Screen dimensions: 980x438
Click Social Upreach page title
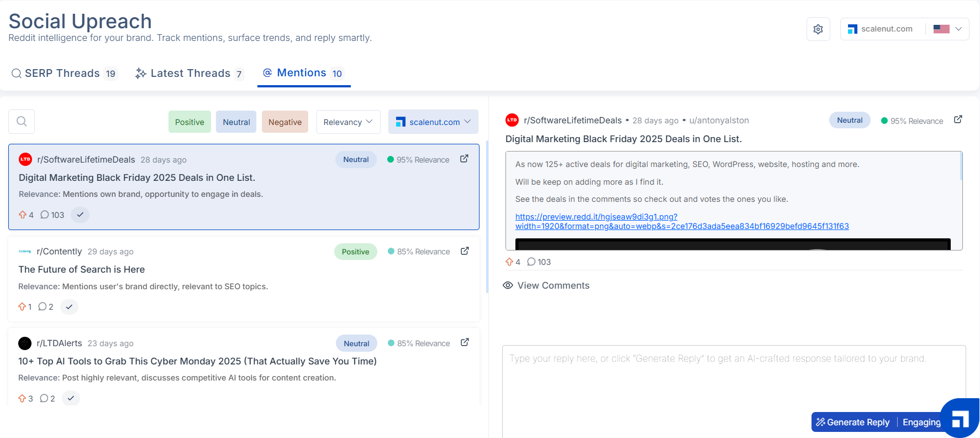tap(80, 21)
